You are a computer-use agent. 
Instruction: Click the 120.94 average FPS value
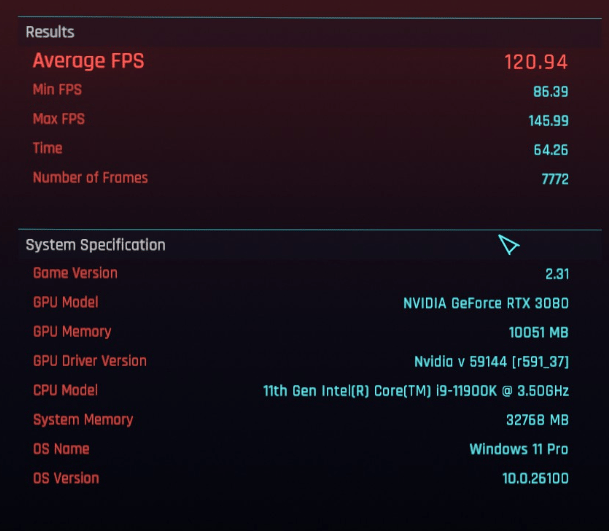pyautogui.click(x=536, y=62)
